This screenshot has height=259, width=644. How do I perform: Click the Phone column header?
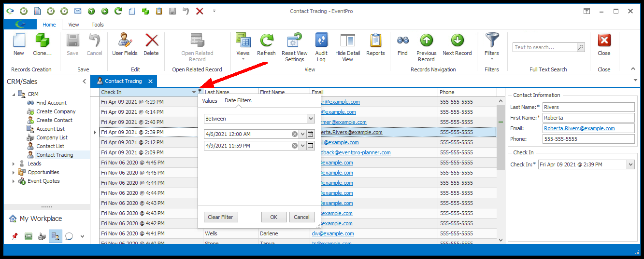click(467, 92)
